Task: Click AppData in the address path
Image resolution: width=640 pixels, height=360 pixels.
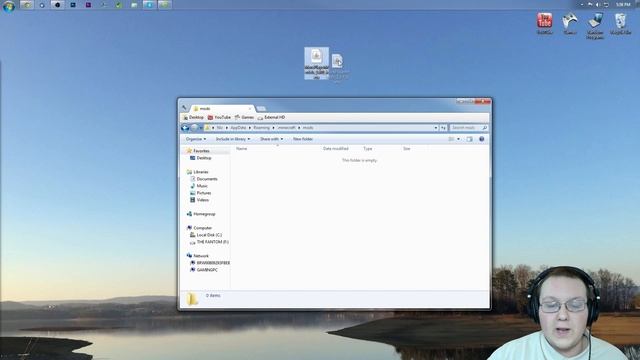Action: pyautogui.click(x=238, y=128)
